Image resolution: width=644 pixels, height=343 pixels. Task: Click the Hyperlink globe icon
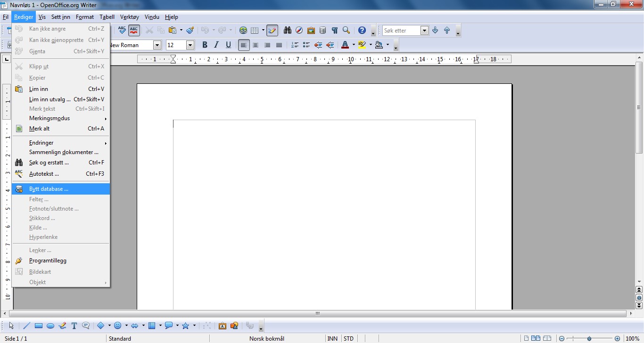(243, 30)
